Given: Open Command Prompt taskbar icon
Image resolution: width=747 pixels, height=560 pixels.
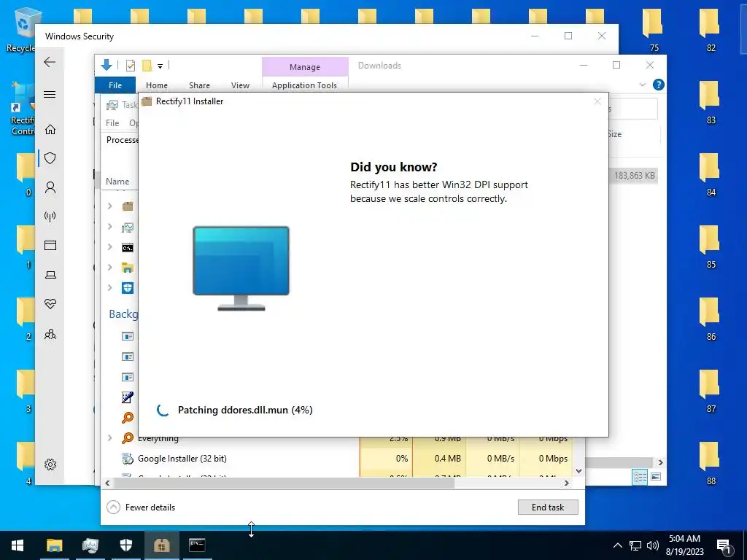Looking at the screenshot, I should pos(197,545).
